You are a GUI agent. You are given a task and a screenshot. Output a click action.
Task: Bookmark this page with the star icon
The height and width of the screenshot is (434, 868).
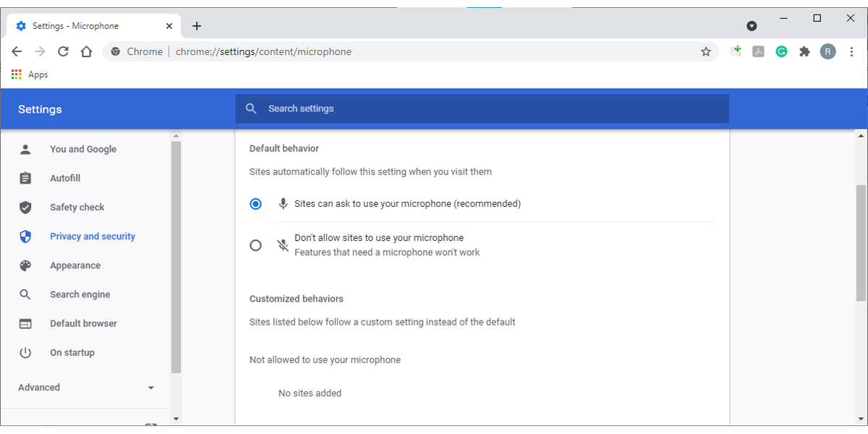click(706, 51)
